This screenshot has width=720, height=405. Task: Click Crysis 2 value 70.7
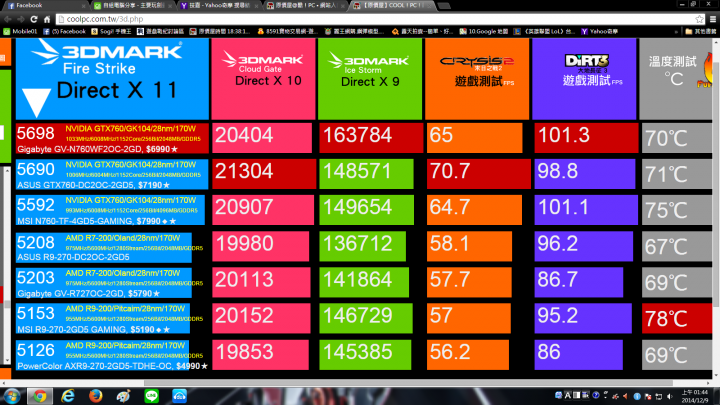point(478,174)
